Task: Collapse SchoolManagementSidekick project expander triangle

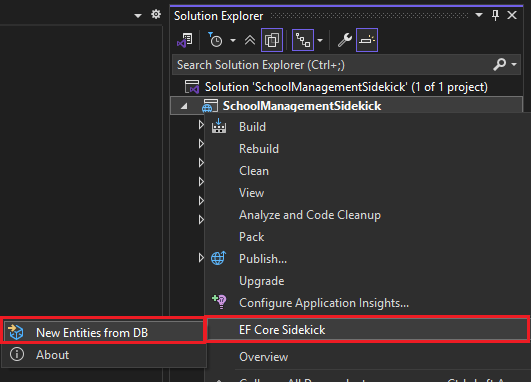Action: [x=184, y=106]
